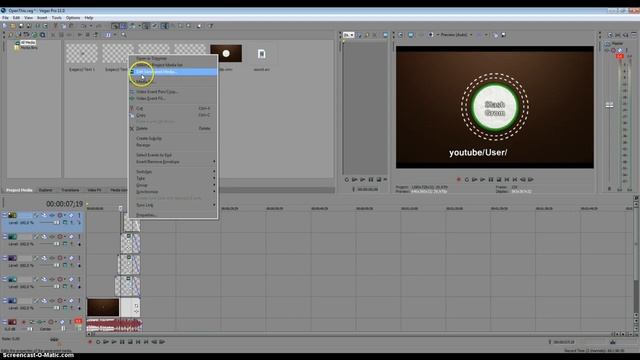Expand the Insert/Remove Envelope submenu
Viewport: 640px width, 360px height.
coord(173,162)
